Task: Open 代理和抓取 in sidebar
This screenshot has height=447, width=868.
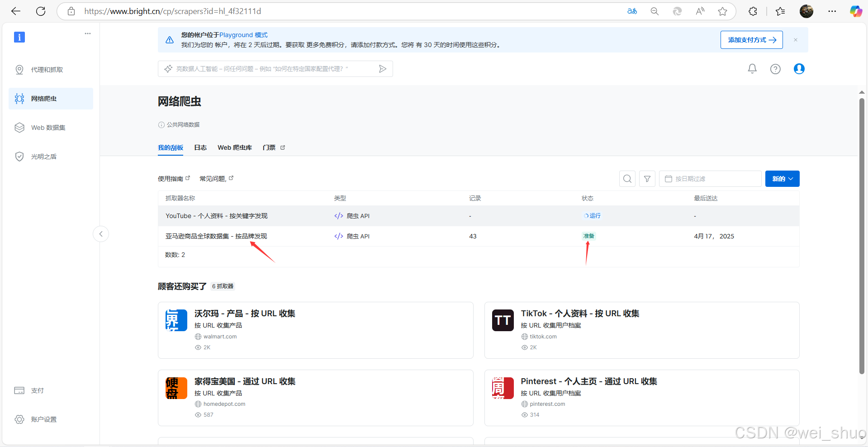Action: [x=51, y=70]
